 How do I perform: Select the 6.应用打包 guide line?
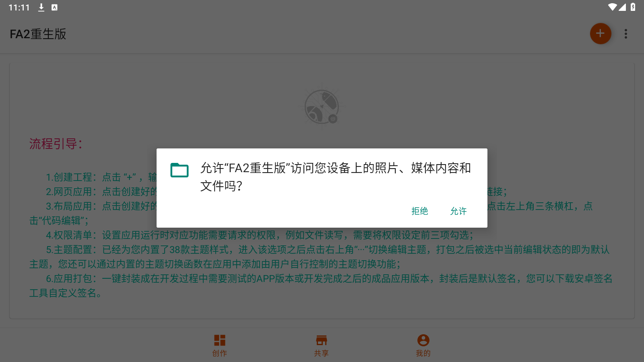[x=321, y=286]
